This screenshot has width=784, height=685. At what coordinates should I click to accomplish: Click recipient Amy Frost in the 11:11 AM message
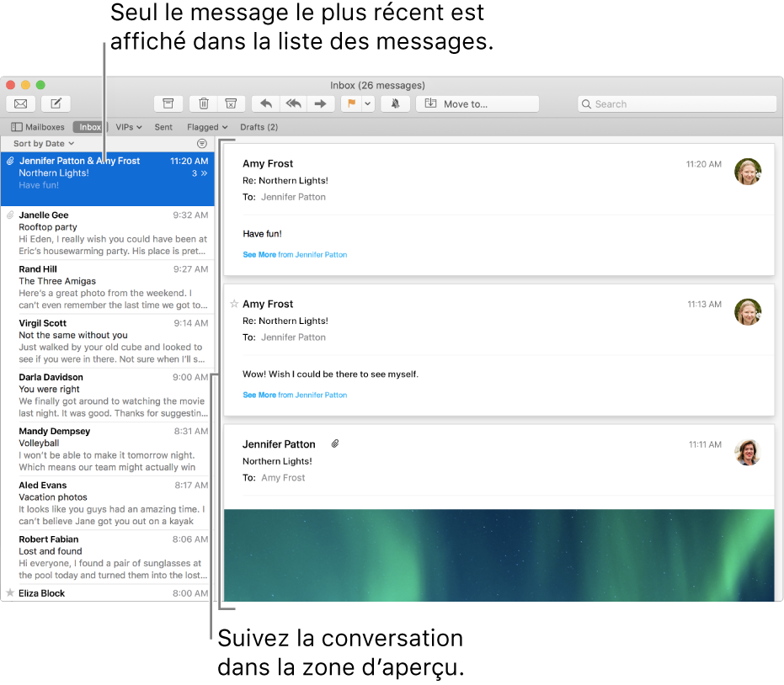coord(283,478)
